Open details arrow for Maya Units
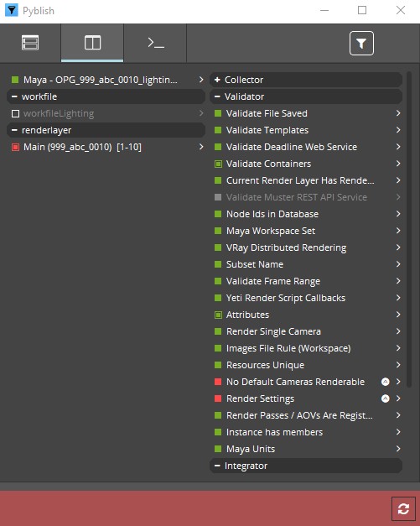The height and width of the screenshot is (526, 420). (x=398, y=449)
